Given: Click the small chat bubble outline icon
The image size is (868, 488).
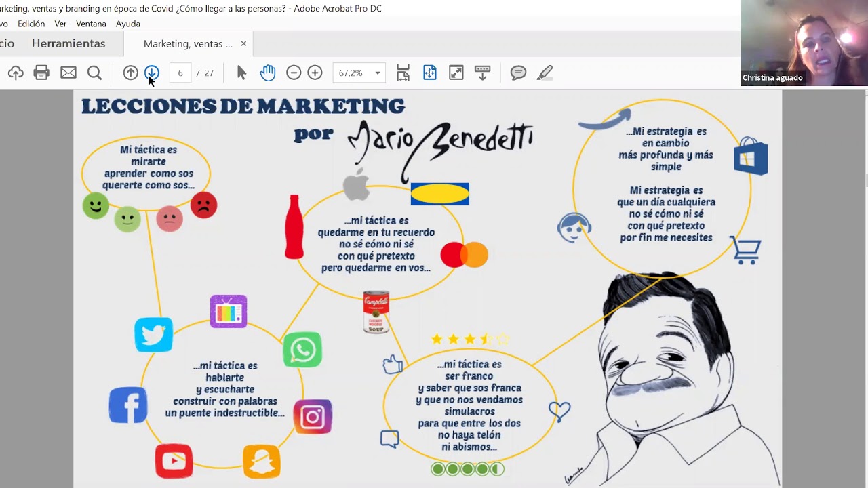Looking at the screenshot, I should click(x=389, y=439).
